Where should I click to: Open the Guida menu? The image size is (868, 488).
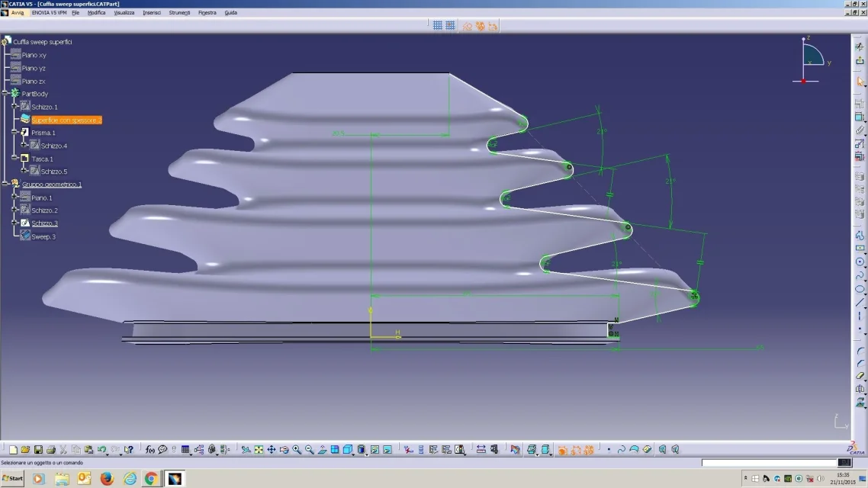coord(231,13)
